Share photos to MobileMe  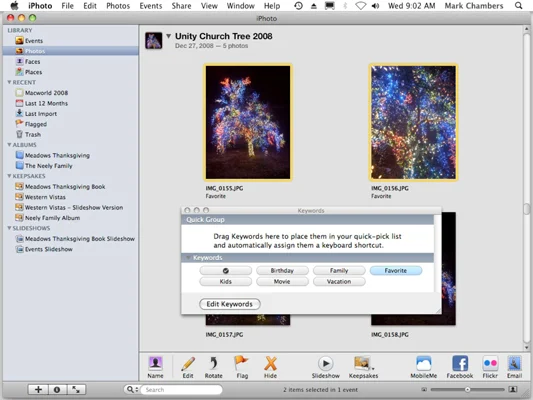[x=424, y=367]
